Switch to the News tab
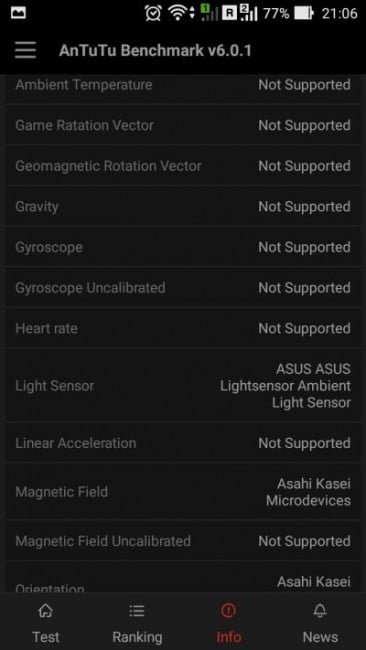The width and height of the screenshot is (366, 650). point(320,622)
